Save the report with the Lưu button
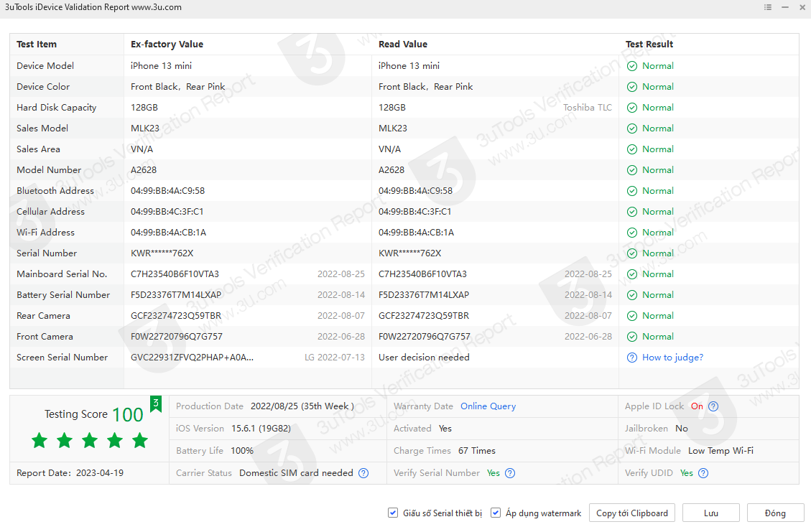Viewport: 811px width, 532px height. pos(711,513)
